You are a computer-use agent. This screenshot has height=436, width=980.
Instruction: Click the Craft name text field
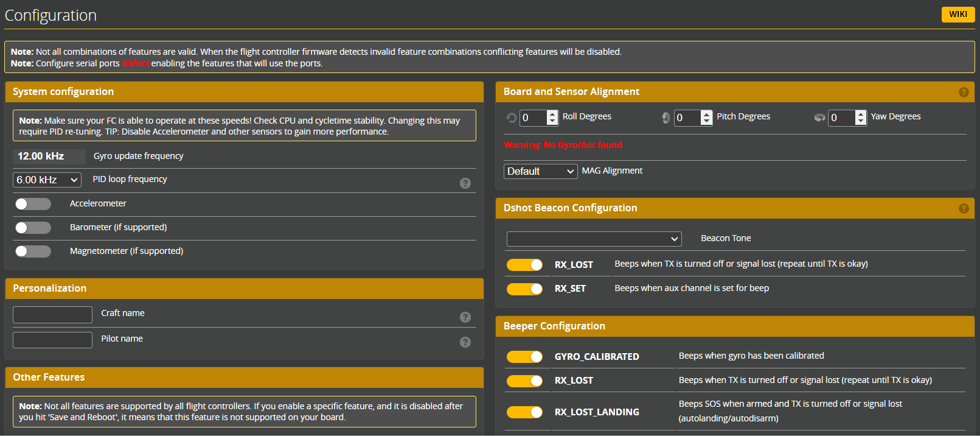tap(52, 315)
